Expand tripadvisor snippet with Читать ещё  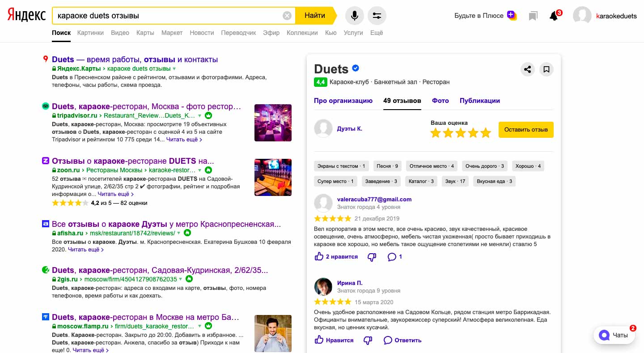coord(184,140)
